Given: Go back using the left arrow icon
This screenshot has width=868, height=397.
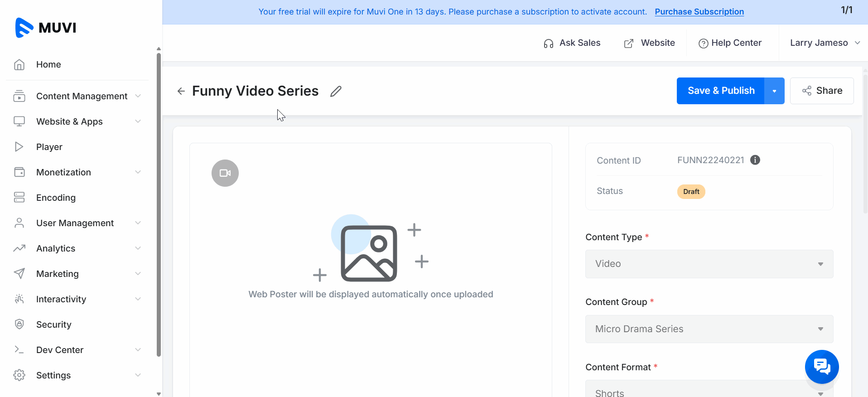Looking at the screenshot, I should (181, 91).
